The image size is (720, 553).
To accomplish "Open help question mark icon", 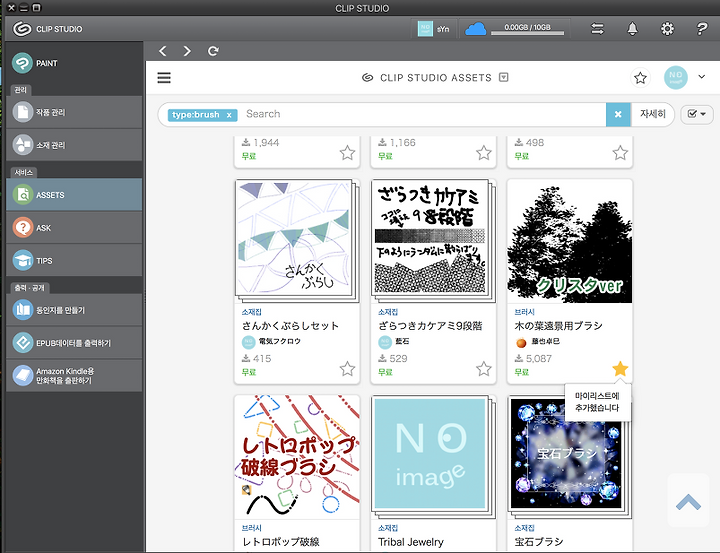I will [x=702, y=29].
